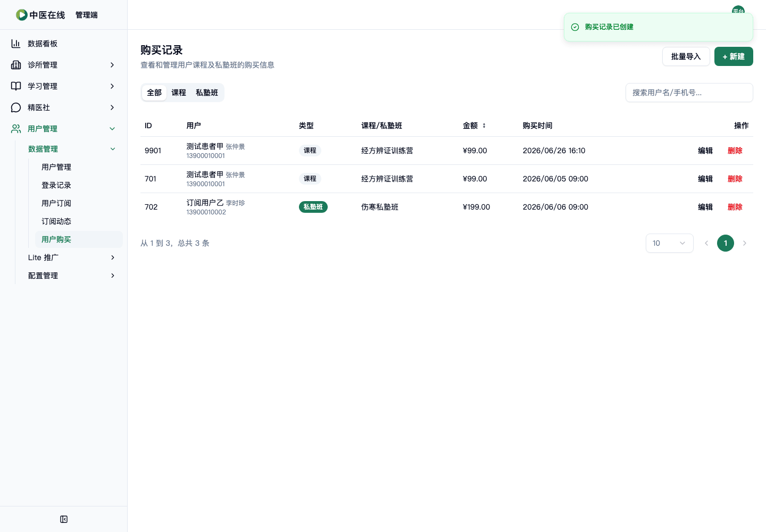Focus the 搜索用户名/手机号 search field
The width and height of the screenshot is (766, 532).
pyautogui.click(x=689, y=93)
